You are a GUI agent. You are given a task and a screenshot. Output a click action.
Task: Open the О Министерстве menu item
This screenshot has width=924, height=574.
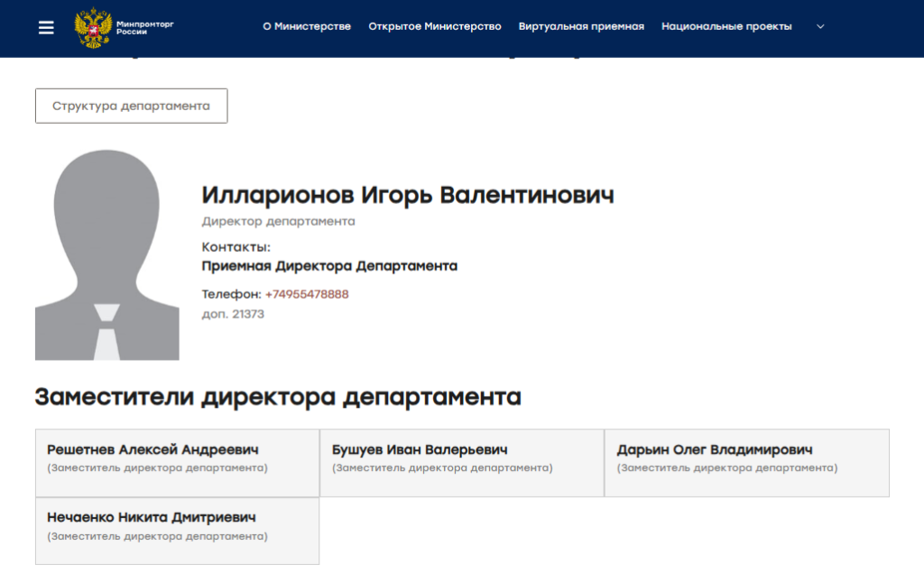coord(307,26)
